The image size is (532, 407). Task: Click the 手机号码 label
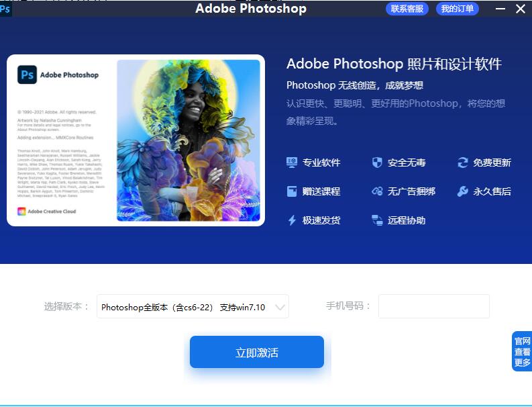pos(348,306)
